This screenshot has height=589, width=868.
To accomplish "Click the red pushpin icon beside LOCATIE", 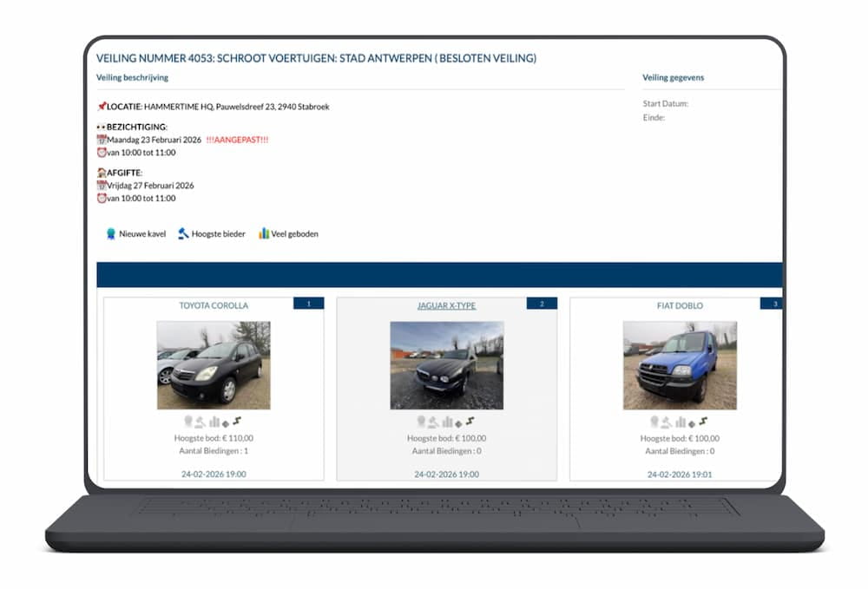I will tap(102, 106).
